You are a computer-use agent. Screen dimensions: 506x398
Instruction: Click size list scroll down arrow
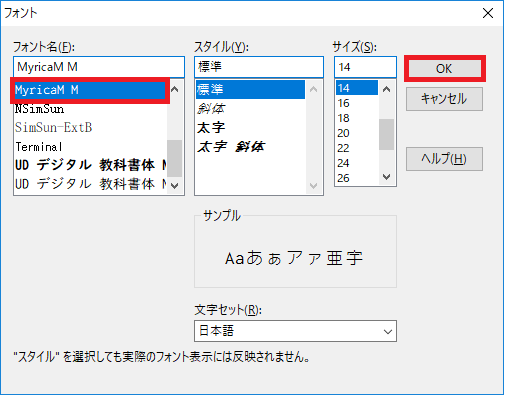coord(387,177)
